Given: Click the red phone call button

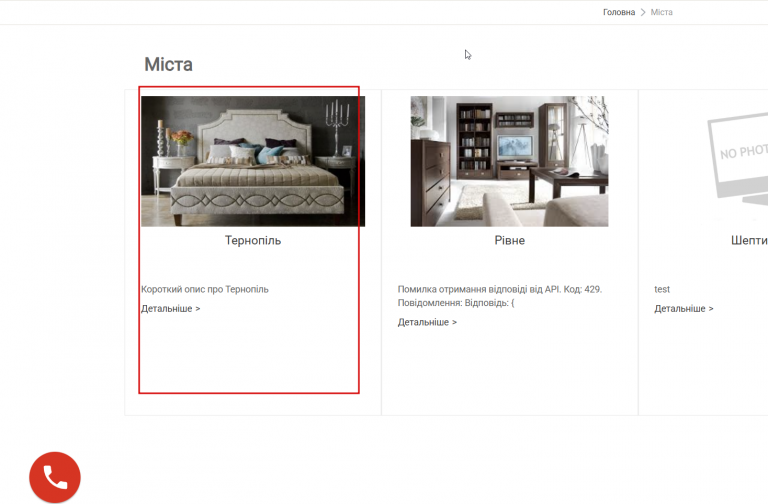Looking at the screenshot, I should pos(55,477).
